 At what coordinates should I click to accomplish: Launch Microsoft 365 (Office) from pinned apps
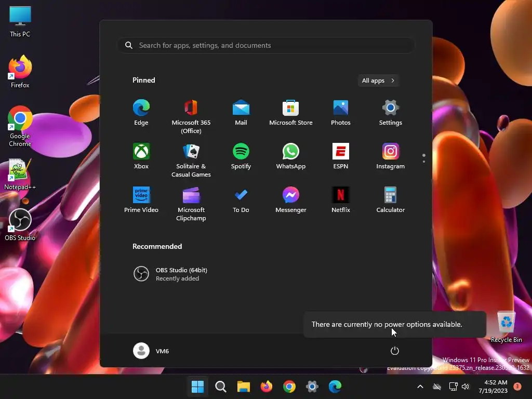[191, 117]
